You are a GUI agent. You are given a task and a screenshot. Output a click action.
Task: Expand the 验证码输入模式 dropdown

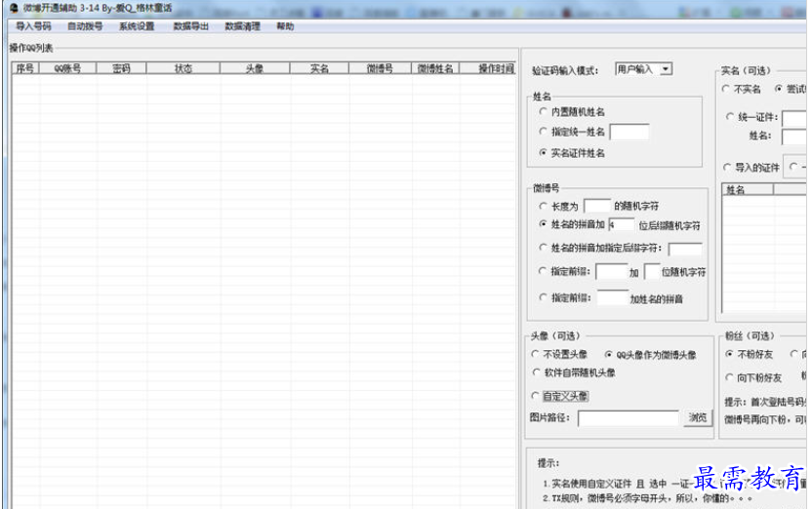coord(666,69)
